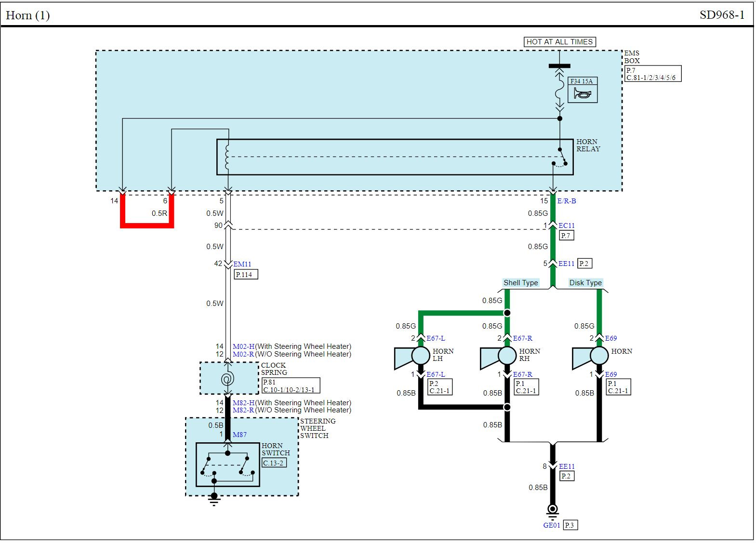
Task: Open the EE11 connector link at pin 5
Action: pos(567,264)
